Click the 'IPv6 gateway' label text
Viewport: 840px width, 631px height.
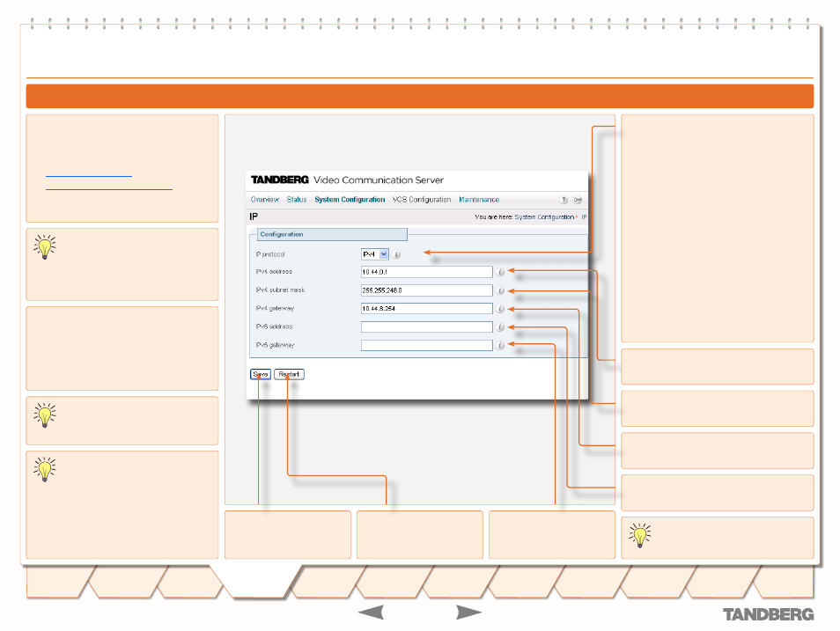click(x=275, y=345)
